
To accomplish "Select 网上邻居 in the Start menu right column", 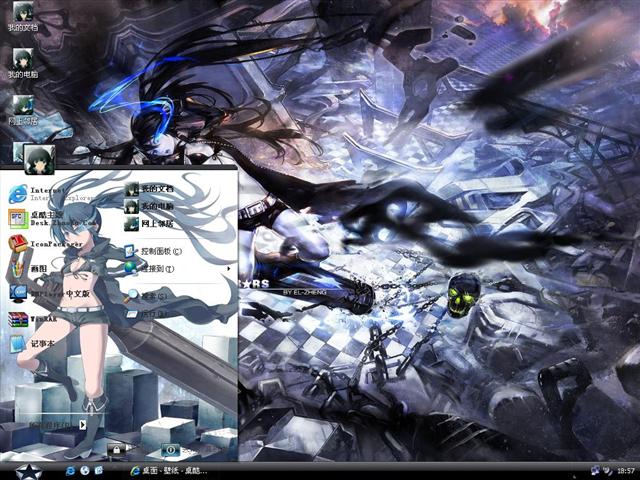I will (x=149, y=224).
